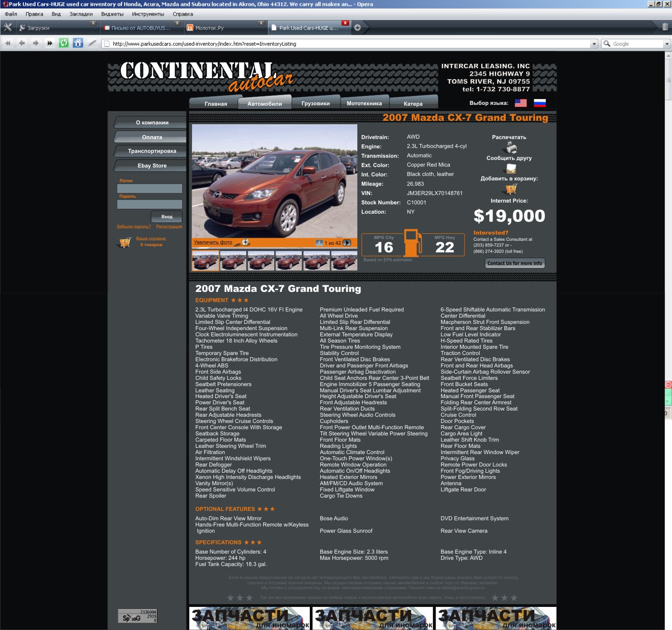Open the Справка menu
This screenshot has height=630, width=672.
click(x=183, y=14)
